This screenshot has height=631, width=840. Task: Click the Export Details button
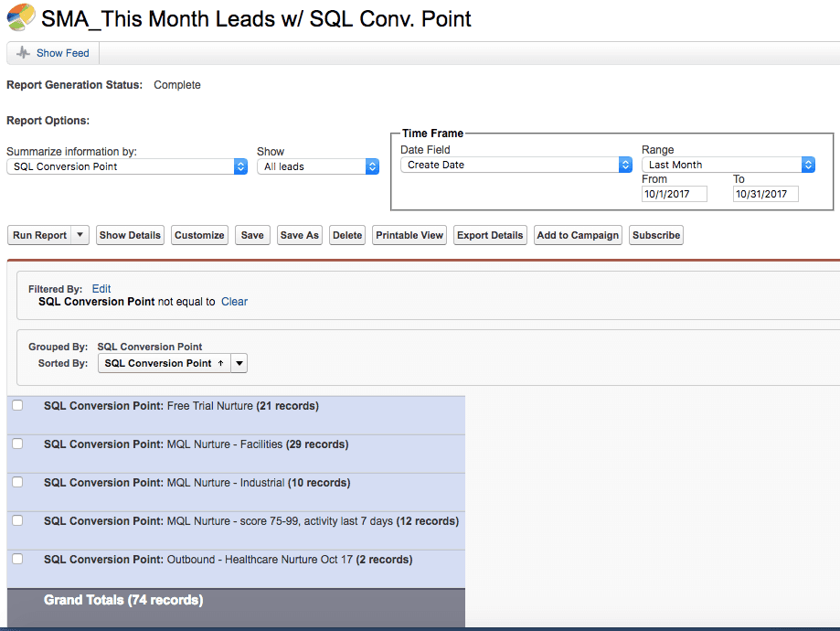click(490, 235)
